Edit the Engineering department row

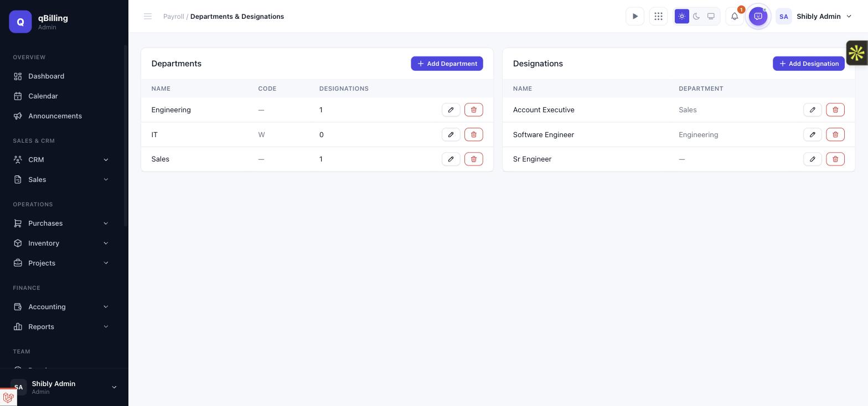(x=451, y=110)
